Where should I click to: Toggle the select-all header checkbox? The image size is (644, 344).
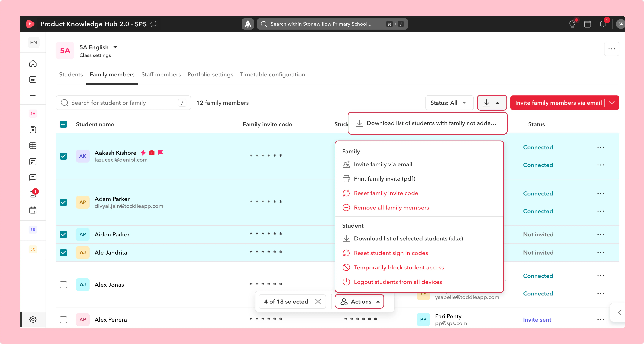[x=63, y=124]
